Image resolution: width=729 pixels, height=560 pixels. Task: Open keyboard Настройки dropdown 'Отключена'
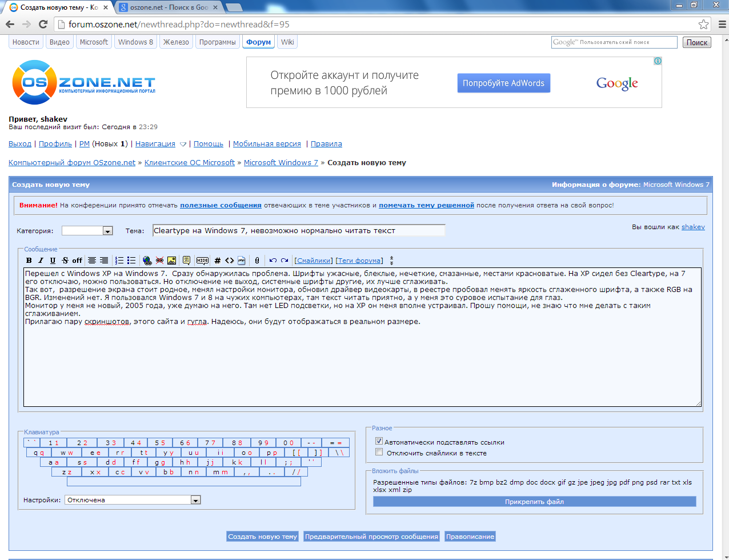click(133, 500)
